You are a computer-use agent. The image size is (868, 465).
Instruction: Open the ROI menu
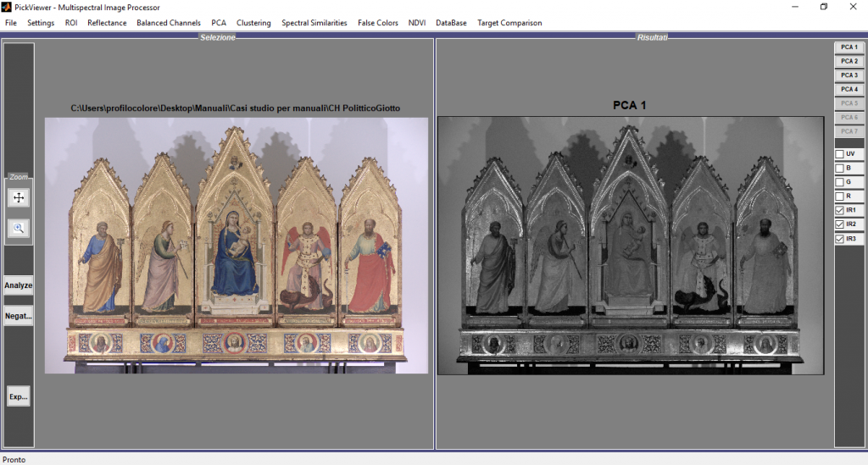71,23
